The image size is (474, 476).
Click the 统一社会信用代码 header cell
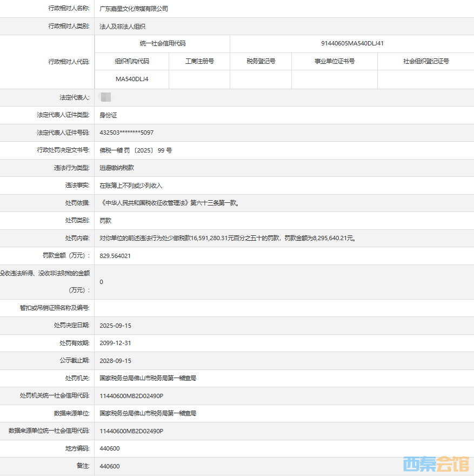[x=162, y=43]
